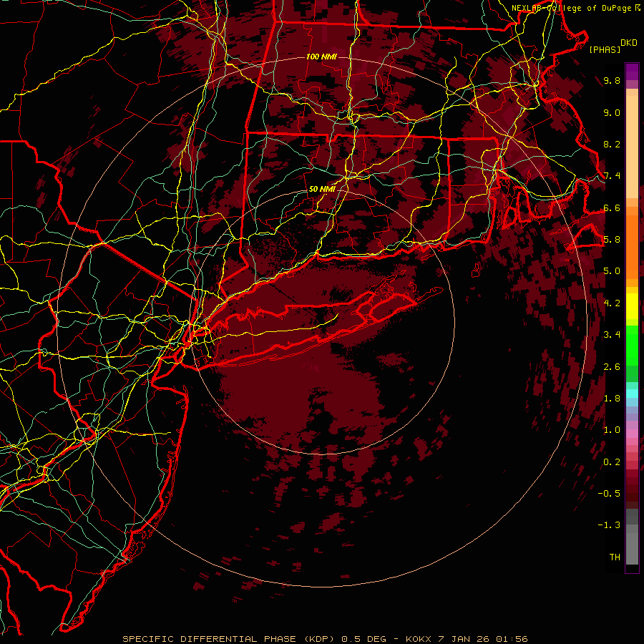
Task: Click the 7.4 value on the color scale
Action: tap(612, 176)
